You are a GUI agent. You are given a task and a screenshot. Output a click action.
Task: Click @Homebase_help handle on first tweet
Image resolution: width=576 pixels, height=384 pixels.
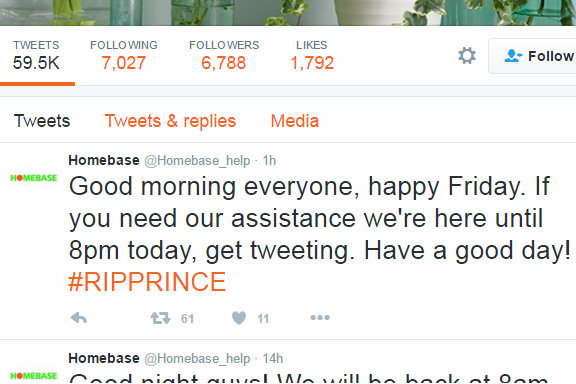tap(197, 161)
